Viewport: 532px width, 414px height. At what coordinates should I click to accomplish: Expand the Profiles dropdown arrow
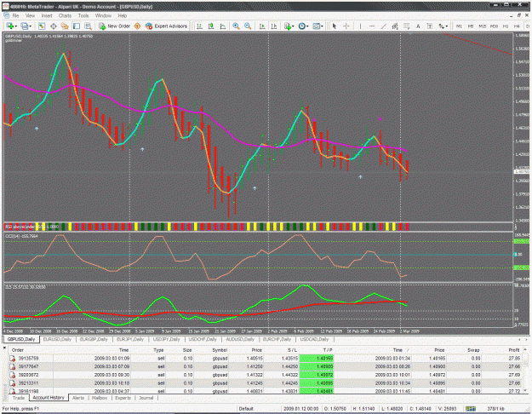[30, 26]
